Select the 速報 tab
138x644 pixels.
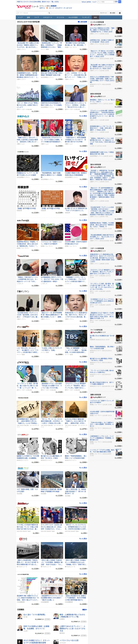pyautogui.click(x=28, y=17)
